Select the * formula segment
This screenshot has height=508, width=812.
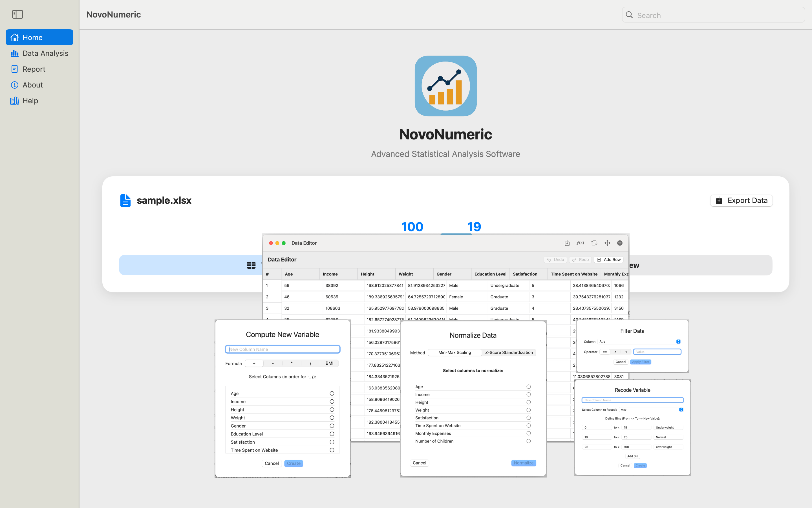[292, 363]
